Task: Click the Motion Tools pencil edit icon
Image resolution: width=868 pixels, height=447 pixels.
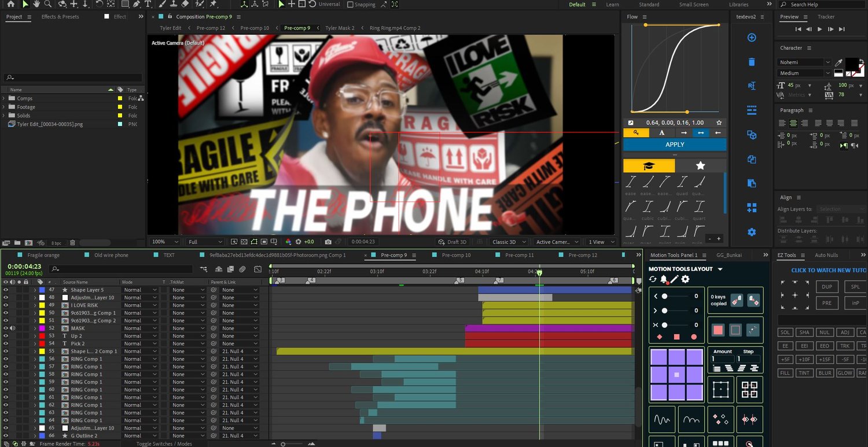Action: tap(674, 279)
